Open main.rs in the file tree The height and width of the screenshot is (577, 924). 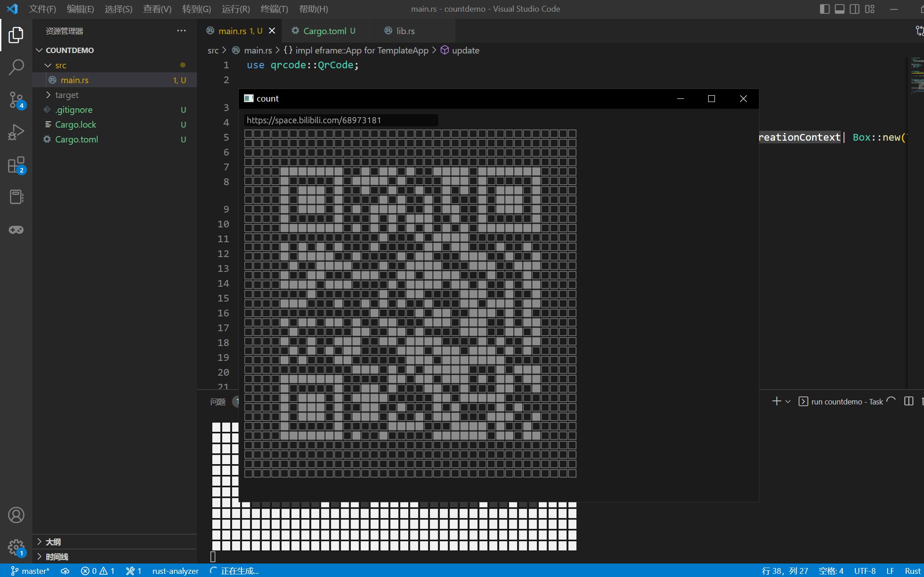(x=115, y=80)
